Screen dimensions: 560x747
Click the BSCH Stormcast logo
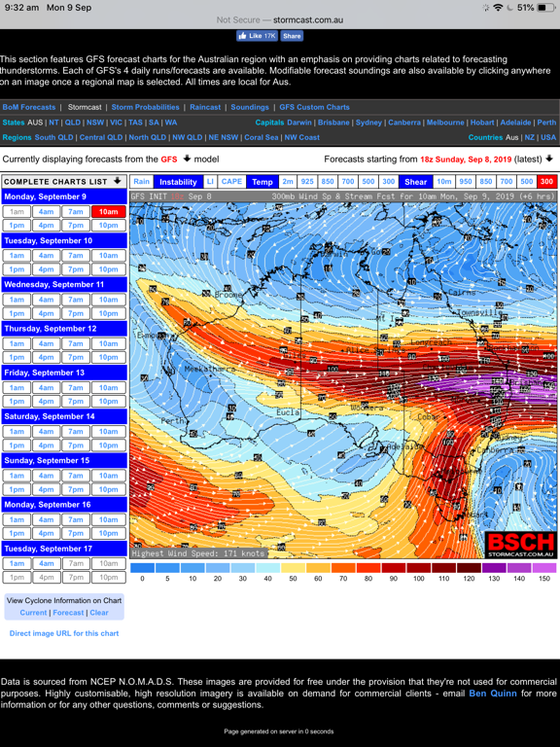pyautogui.click(x=520, y=545)
